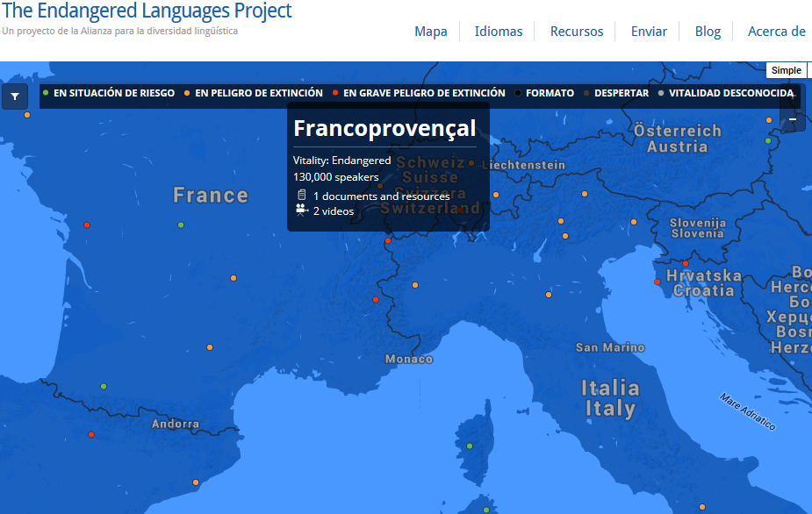812x514 pixels.
Task: Toggle the Despertar legend filter
Action: point(615,93)
